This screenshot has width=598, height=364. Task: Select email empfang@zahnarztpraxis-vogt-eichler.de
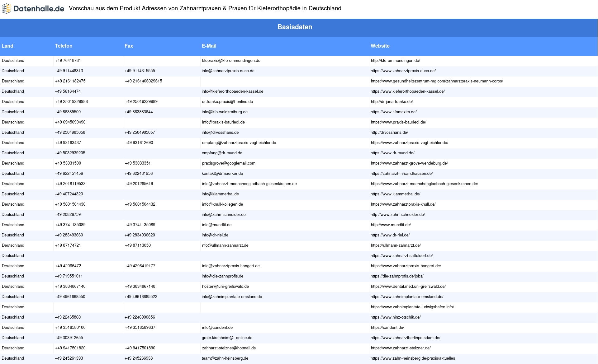coord(239,143)
